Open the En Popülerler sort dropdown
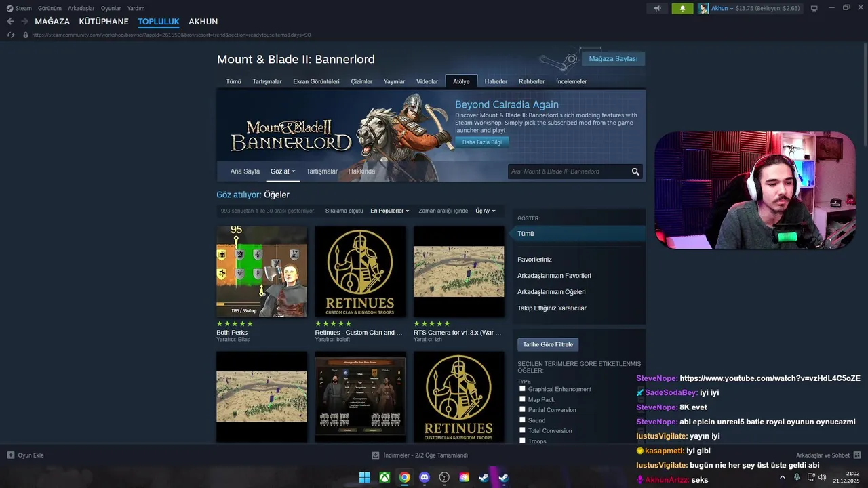This screenshot has height=488, width=868. [x=389, y=211]
